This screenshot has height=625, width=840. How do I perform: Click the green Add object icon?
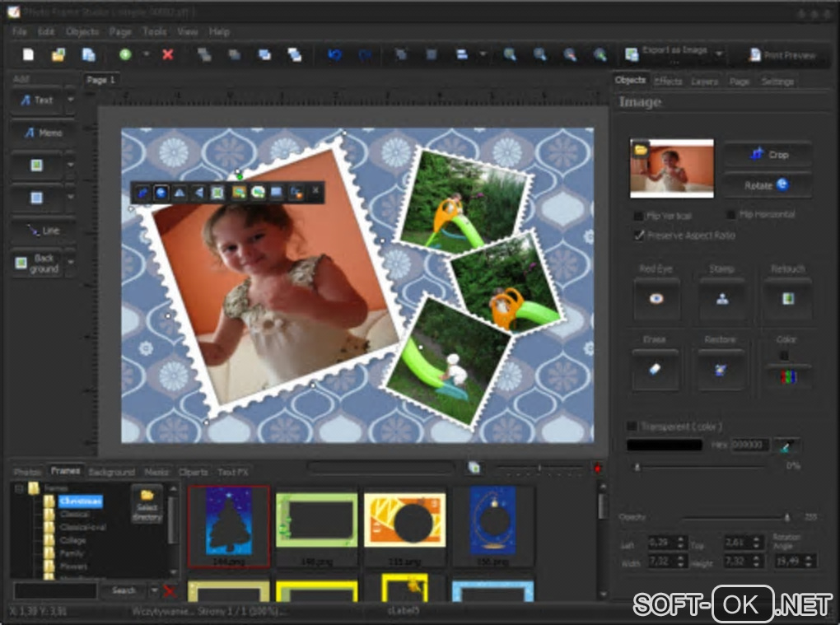click(x=125, y=54)
